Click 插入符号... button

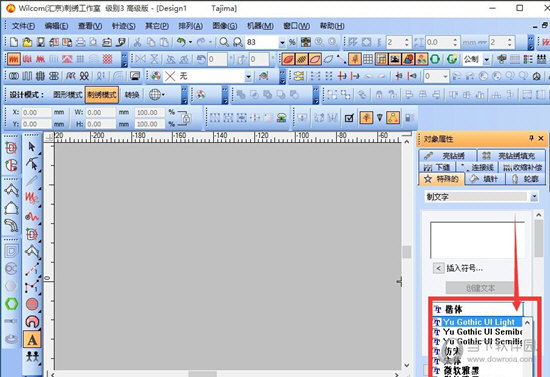tap(464, 269)
